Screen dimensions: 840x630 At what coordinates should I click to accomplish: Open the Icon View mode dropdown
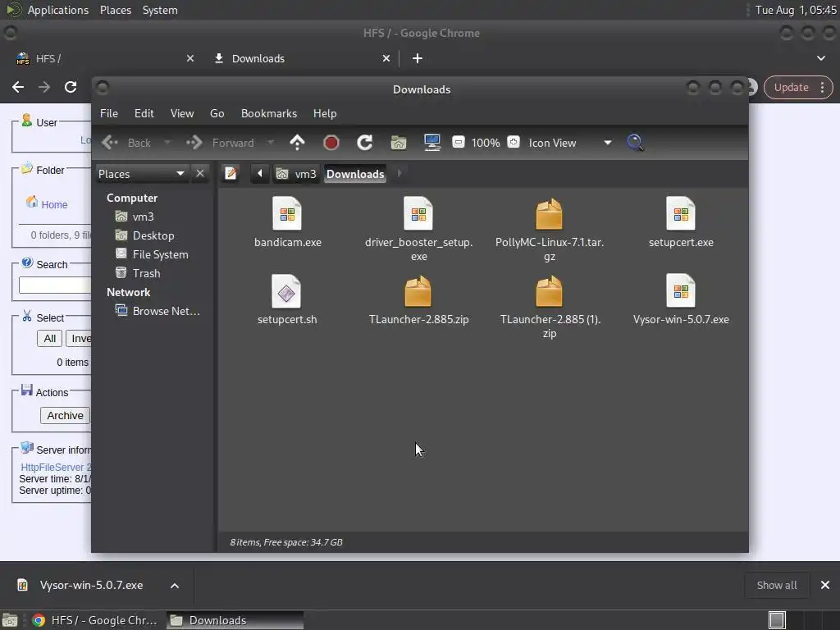(570, 143)
